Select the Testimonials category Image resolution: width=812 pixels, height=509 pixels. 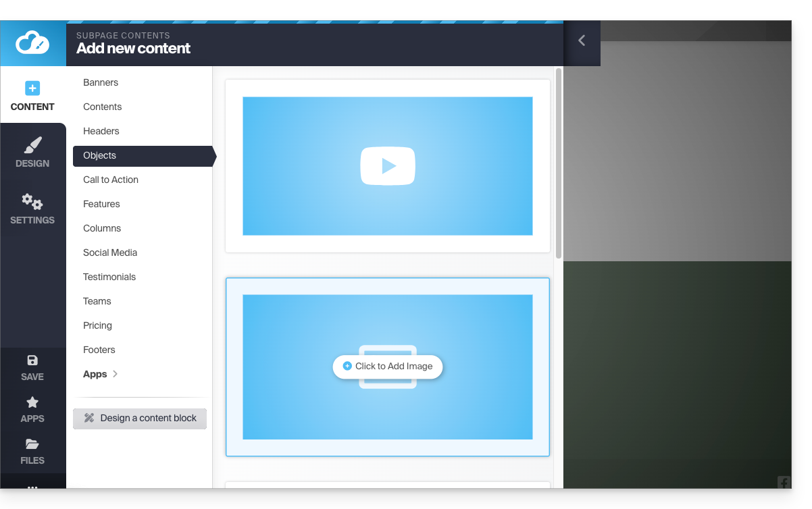tap(109, 277)
